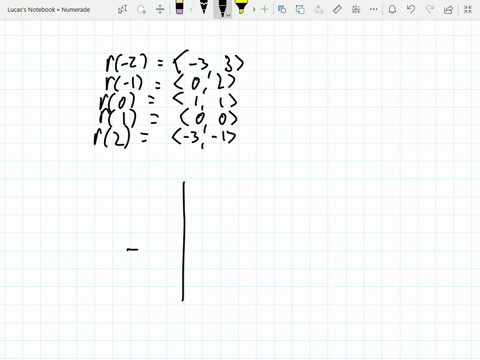Screen dimensions: 480x360
Task: Click the Lucas's Notebook » Numerade title
Action: tap(49, 10)
